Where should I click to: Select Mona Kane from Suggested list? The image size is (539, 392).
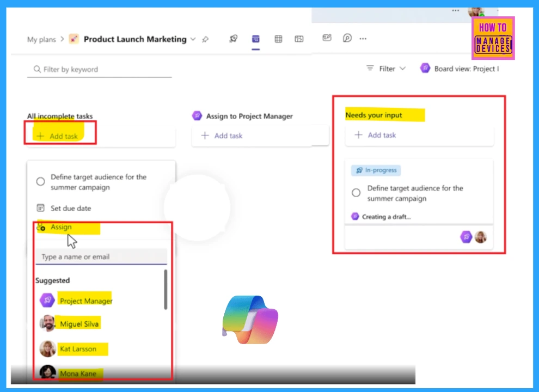coord(78,373)
